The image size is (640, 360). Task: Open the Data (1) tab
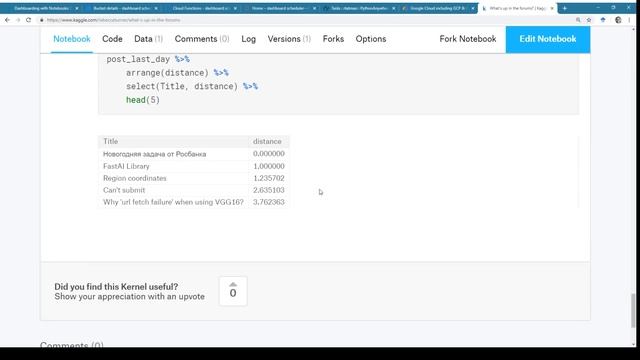tap(148, 39)
